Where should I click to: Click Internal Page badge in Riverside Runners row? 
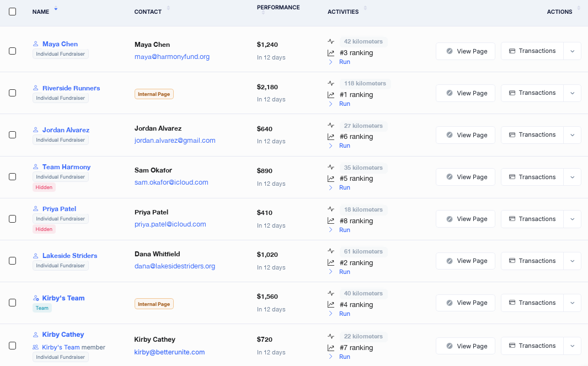pyautogui.click(x=154, y=94)
